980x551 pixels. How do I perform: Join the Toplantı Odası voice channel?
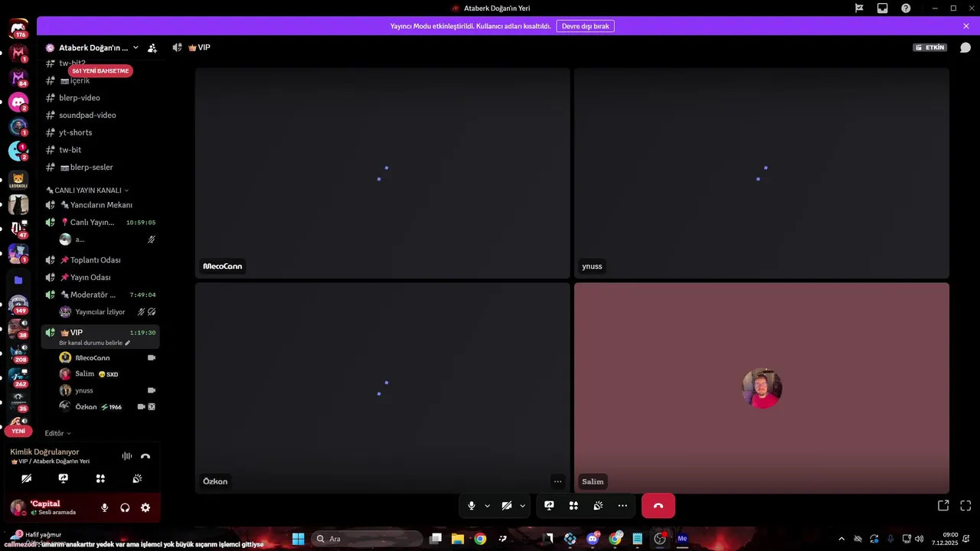tap(100, 260)
